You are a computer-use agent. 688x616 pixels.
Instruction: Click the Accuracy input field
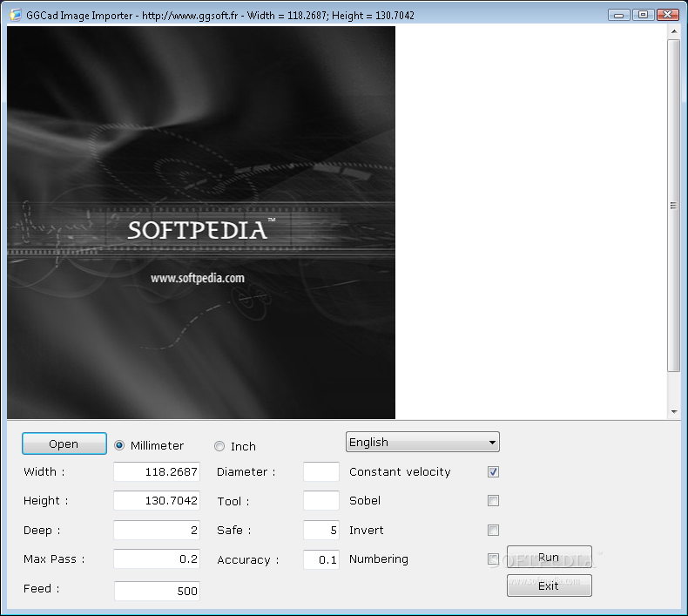pos(321,559)
